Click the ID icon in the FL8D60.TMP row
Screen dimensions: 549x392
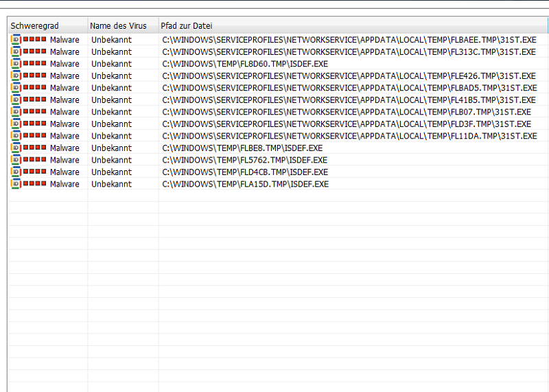pos(16,63)
